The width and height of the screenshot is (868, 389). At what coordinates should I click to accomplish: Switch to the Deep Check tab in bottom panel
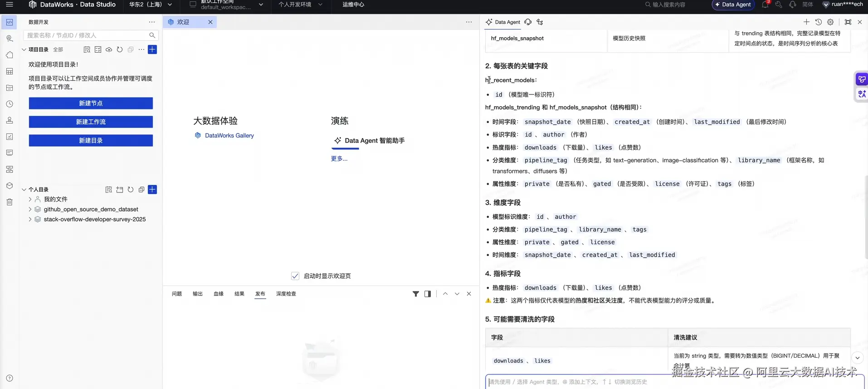[x=286, y=294]
